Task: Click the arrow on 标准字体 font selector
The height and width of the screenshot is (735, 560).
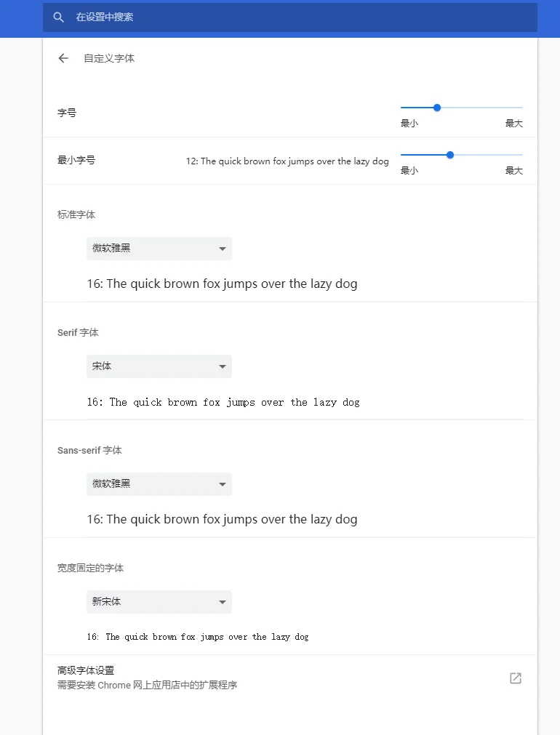Action: click(x=223, y=249)
